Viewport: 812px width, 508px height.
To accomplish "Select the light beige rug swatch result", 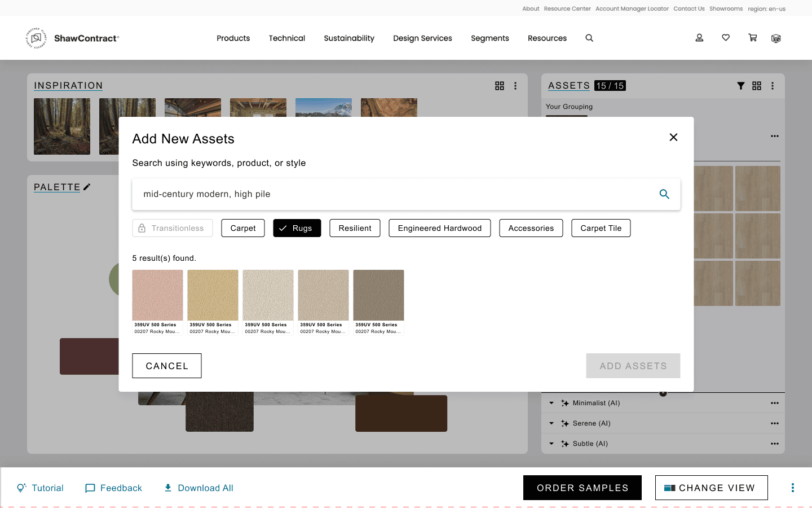I will click(324, 303).
